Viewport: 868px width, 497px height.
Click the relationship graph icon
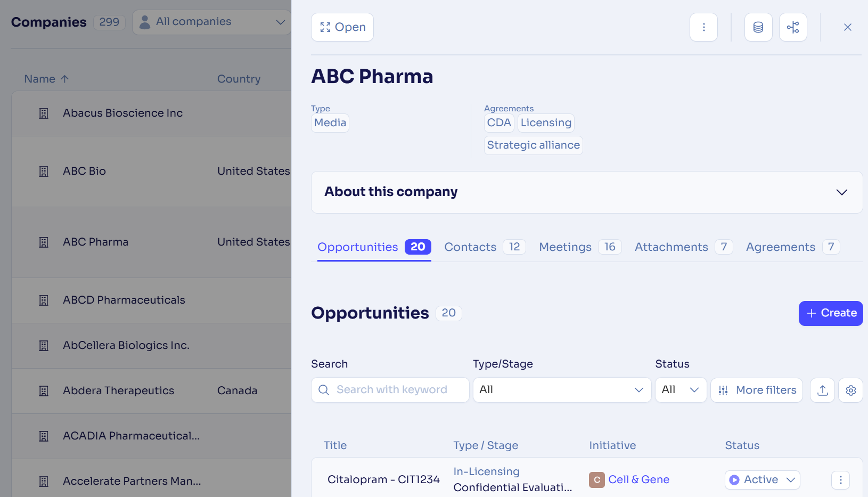point(793,27)
